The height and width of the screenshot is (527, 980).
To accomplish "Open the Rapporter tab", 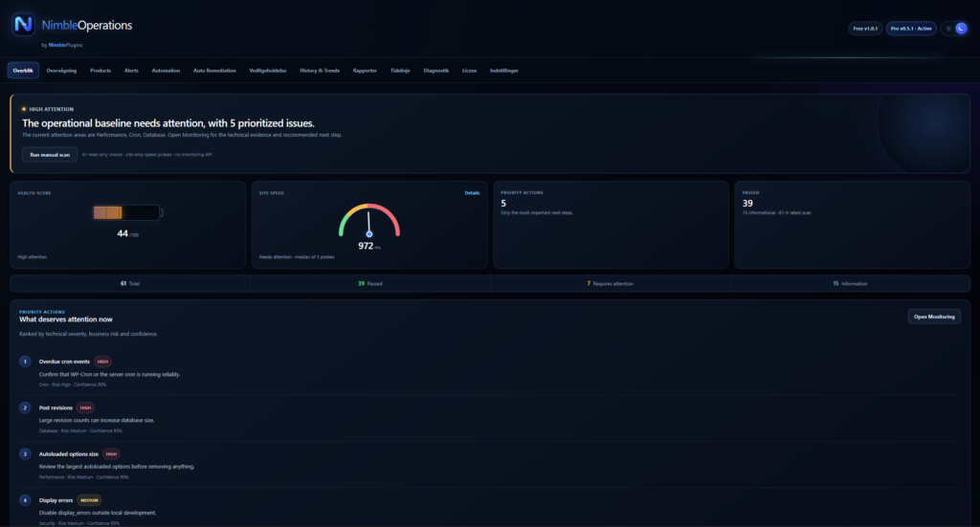I will pyautogui.click(x=365, y=71).
